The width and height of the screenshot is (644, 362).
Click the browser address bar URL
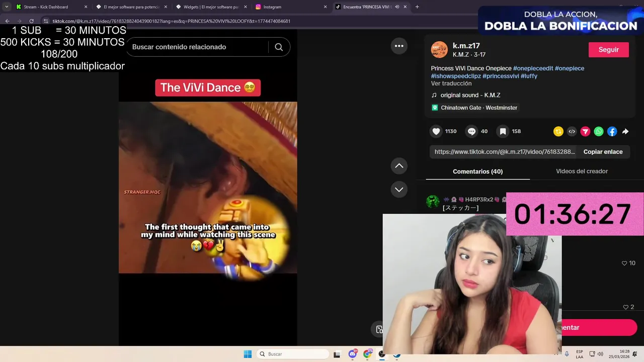[x=172, y=21]
